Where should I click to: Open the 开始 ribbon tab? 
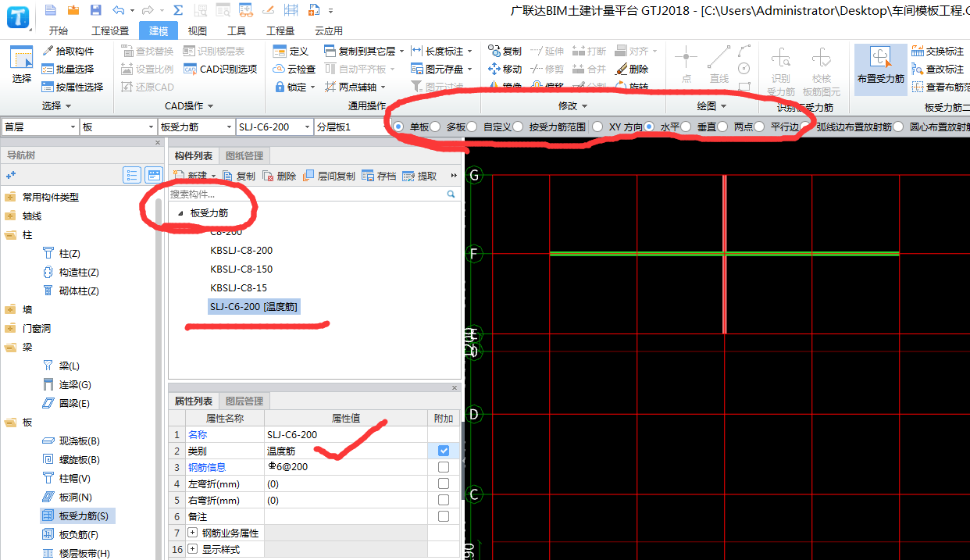point(58,30)
